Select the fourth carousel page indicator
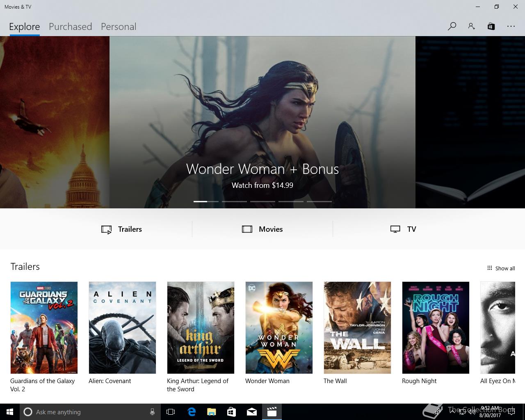 (x=291, y=201)
